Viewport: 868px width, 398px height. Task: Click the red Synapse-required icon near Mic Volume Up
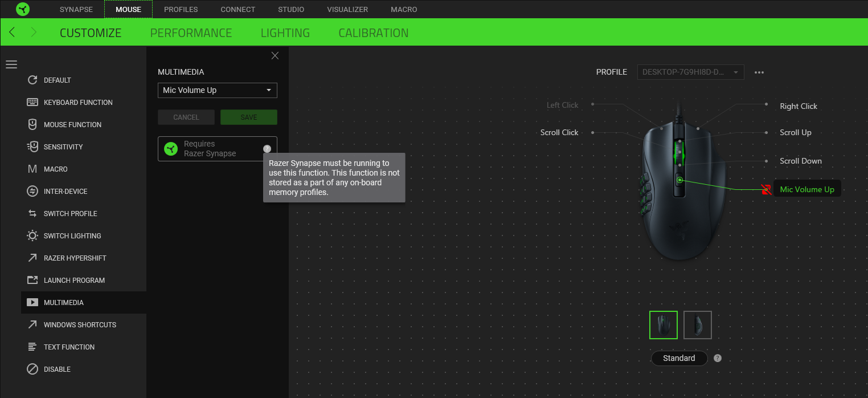766,189
